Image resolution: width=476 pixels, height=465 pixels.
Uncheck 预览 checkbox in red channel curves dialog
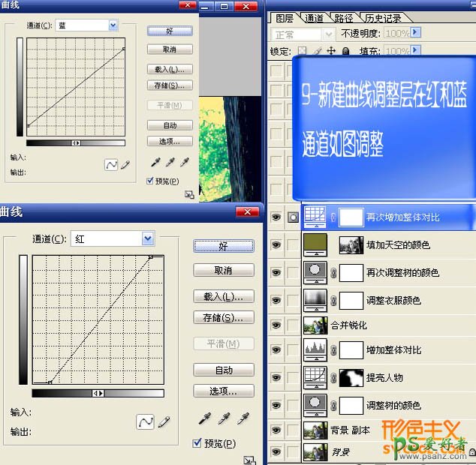tap(197, 443)
